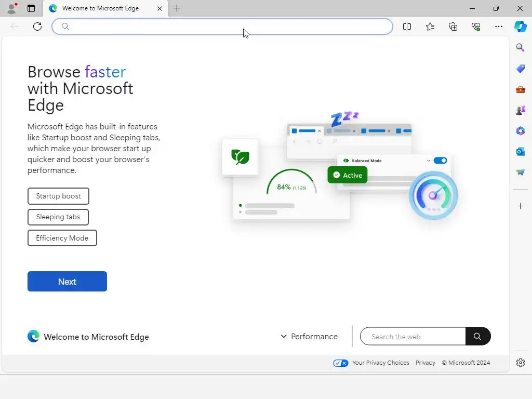Click the Search the web field
The image size is (532, 399).
point(413,336)
